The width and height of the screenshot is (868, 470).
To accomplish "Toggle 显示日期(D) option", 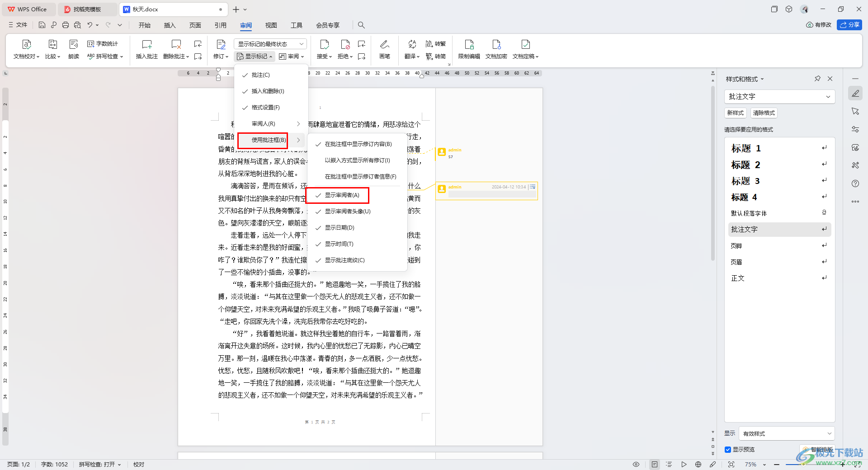I will pyautogui.click(x=358, y=228).
